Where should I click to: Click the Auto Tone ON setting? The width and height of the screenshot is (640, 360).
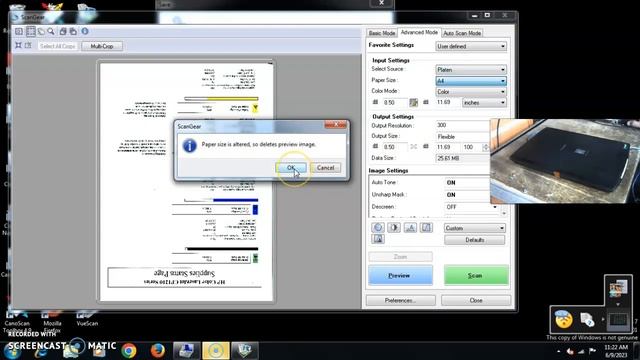[x=451, y=182]
